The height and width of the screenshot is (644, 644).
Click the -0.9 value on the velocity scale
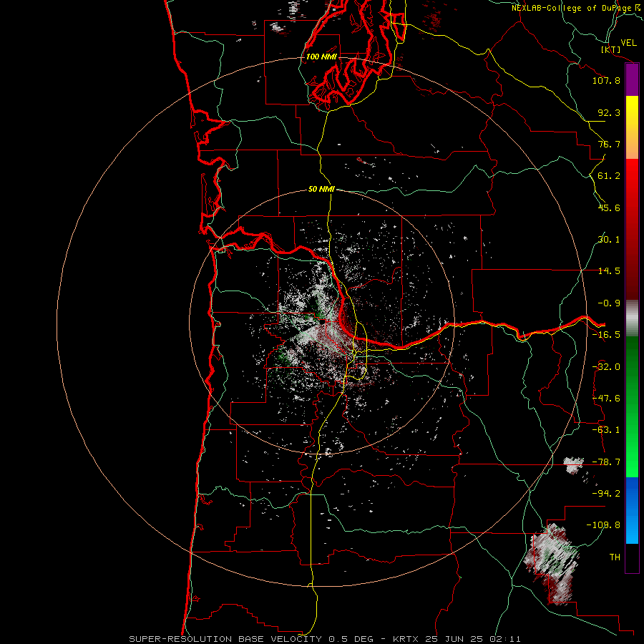[x=609, y=303]
